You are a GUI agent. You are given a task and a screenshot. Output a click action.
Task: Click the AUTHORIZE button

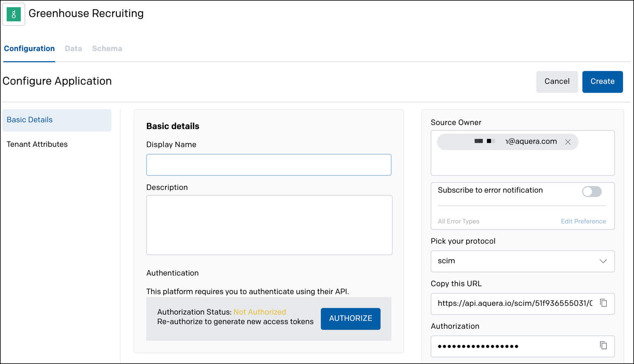click(x=351, y=319)
